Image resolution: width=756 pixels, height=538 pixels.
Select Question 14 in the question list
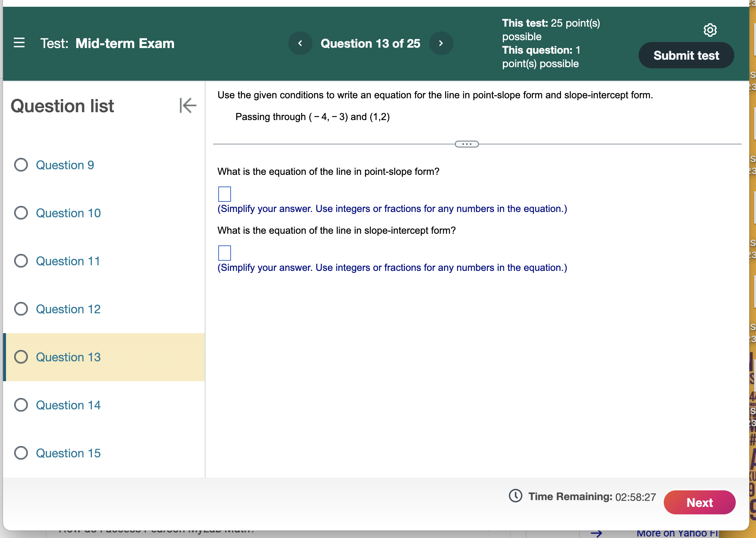click(x=68, y=405)
